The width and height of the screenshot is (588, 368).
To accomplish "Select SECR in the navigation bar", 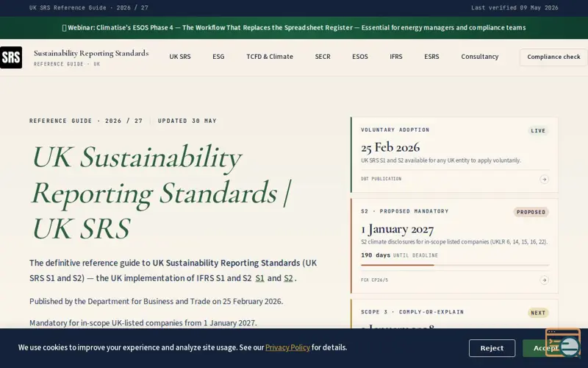I will pos(323,57).
